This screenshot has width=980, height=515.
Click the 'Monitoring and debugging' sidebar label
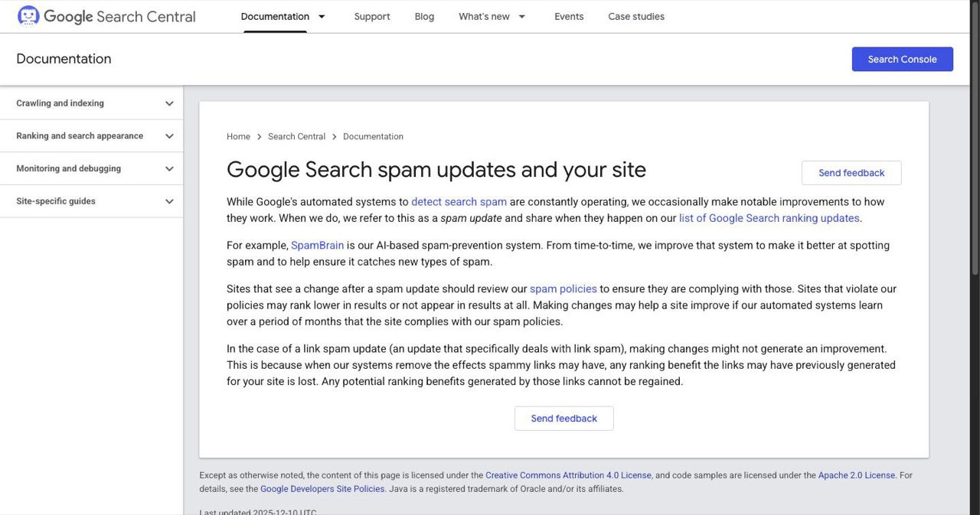[68, 168]
